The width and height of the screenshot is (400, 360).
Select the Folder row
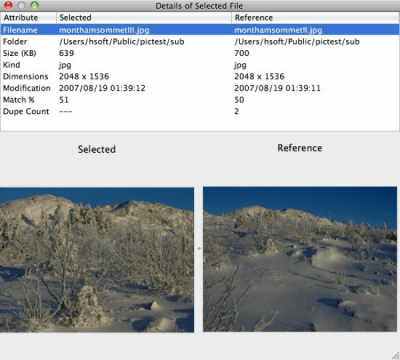pos(200,42)
